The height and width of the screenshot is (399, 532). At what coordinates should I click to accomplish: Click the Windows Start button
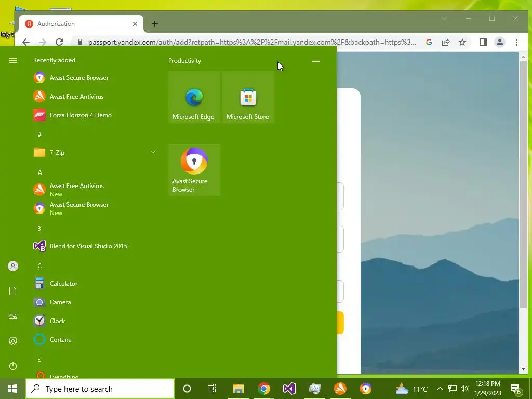click(x=12, y=389)
